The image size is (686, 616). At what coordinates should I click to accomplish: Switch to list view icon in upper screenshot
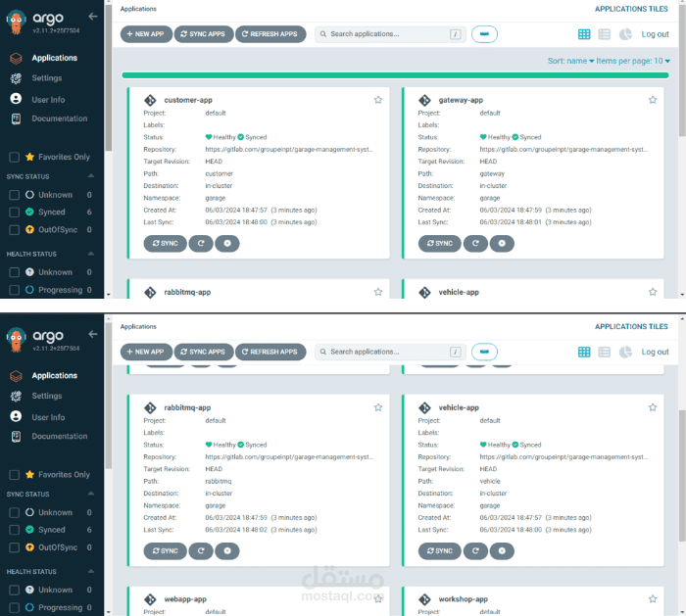[605, 34]
